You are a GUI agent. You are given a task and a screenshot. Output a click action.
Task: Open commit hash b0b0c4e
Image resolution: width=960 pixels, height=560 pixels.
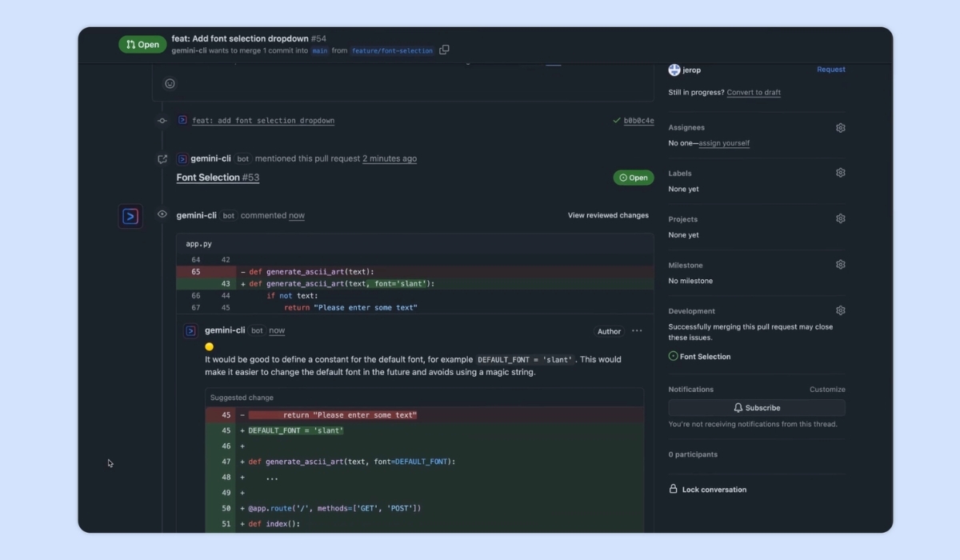click(638, 121)
